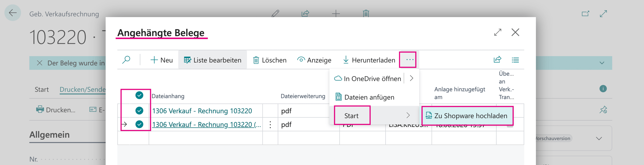
Task: Switch to Start tab on invoice page
Action: (42, 89)
